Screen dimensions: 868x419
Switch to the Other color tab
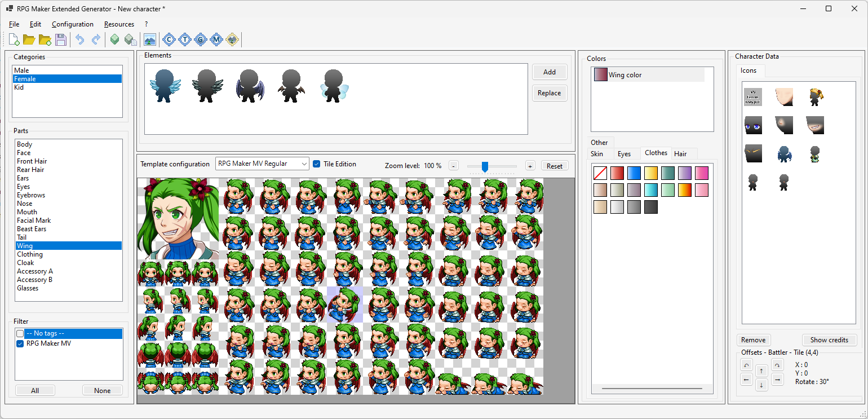click(599, 143)
